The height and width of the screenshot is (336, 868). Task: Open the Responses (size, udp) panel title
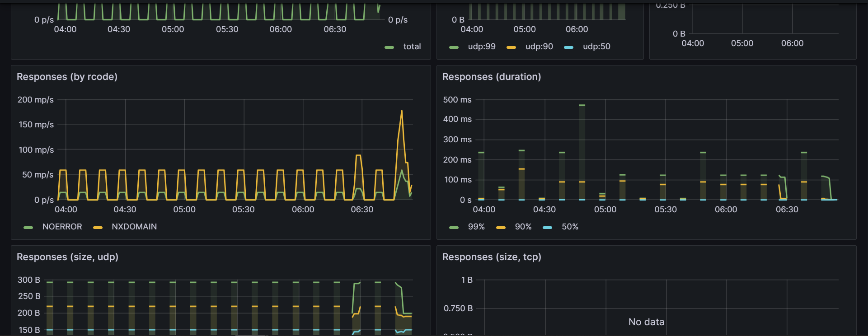click(67, 257)
